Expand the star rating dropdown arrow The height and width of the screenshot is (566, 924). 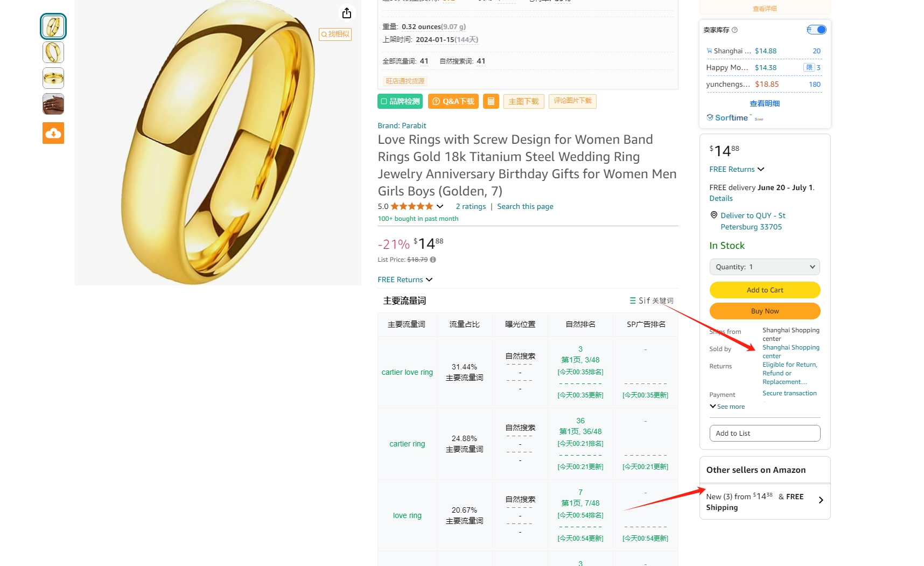pyautogui.click(x=440, y=206)
